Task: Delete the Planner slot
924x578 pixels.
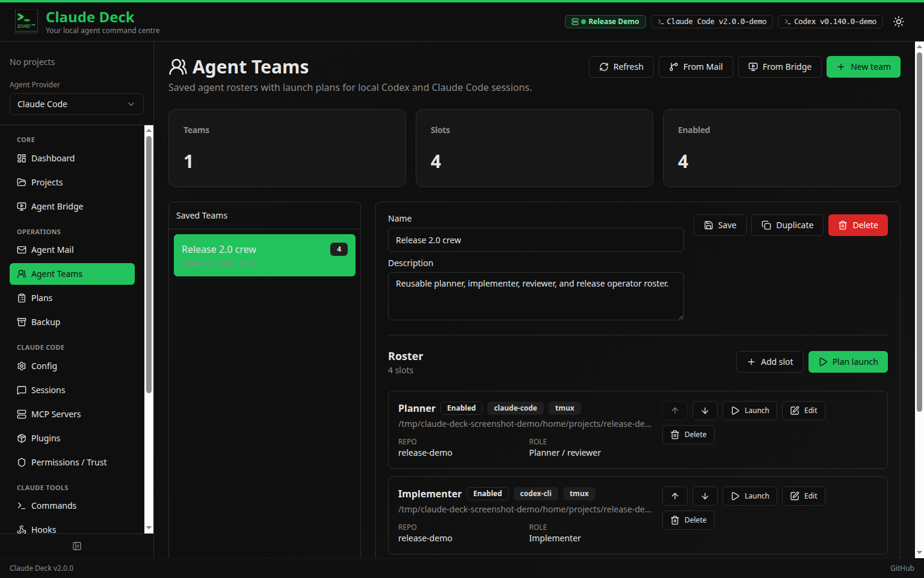Action: point(688,435)
